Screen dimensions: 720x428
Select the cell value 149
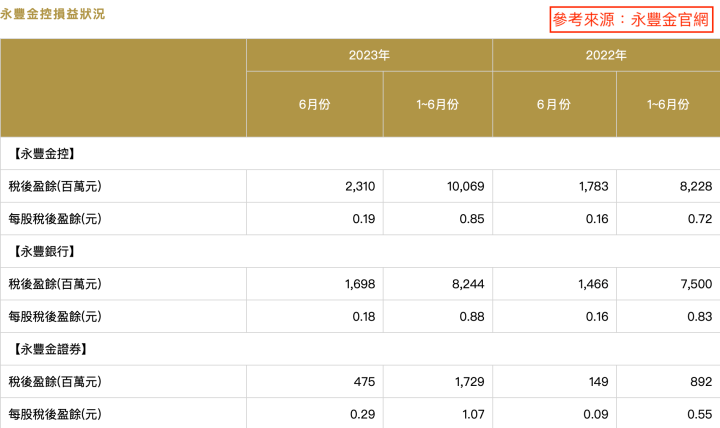(x=599, y=382)
